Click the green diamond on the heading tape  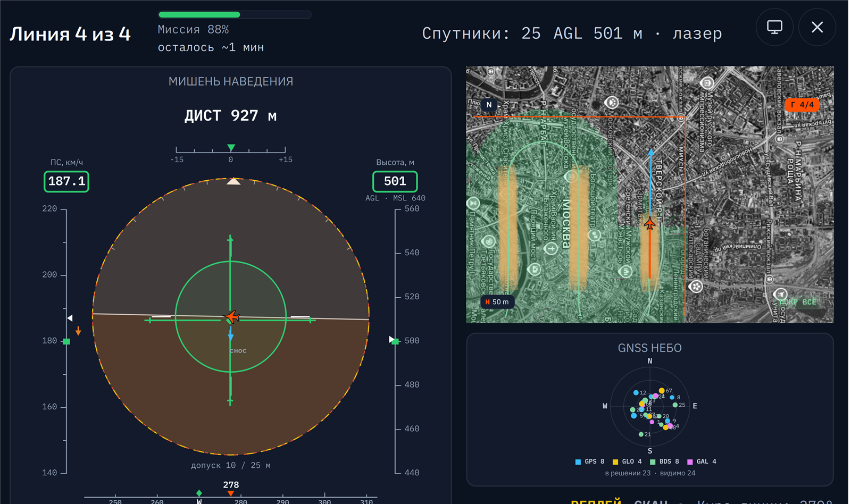pos(199,493)
